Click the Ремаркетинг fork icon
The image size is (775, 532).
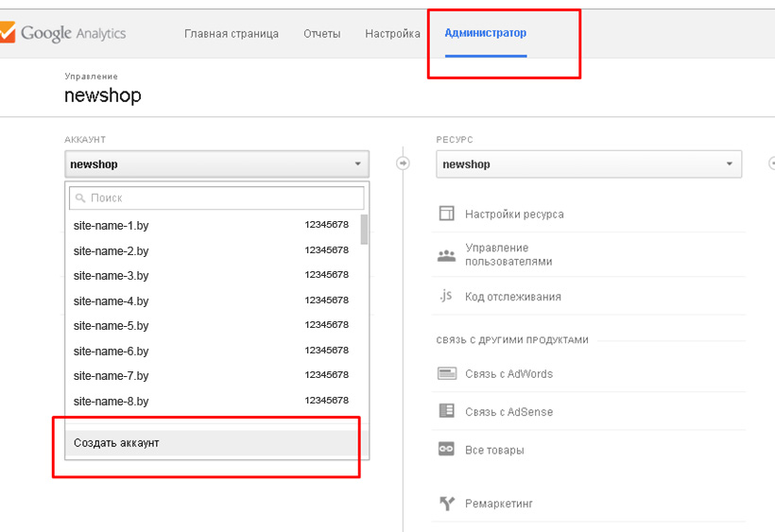[x=447, y=503]
